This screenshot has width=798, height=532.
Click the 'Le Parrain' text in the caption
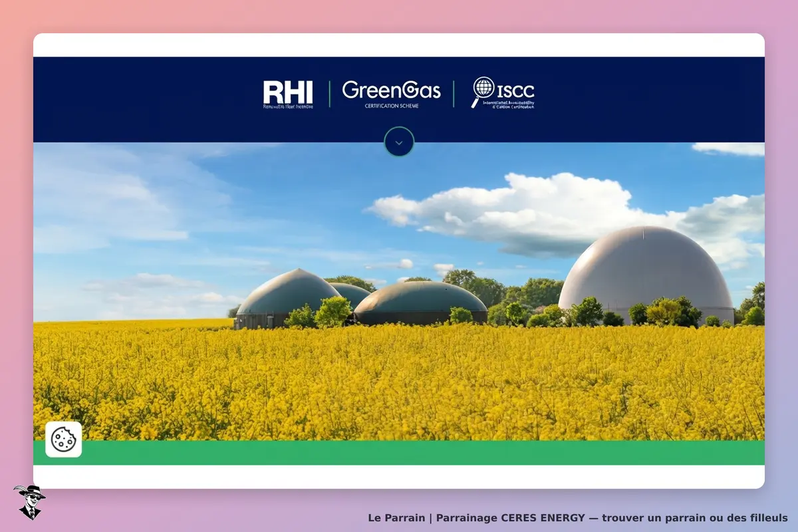396,517
